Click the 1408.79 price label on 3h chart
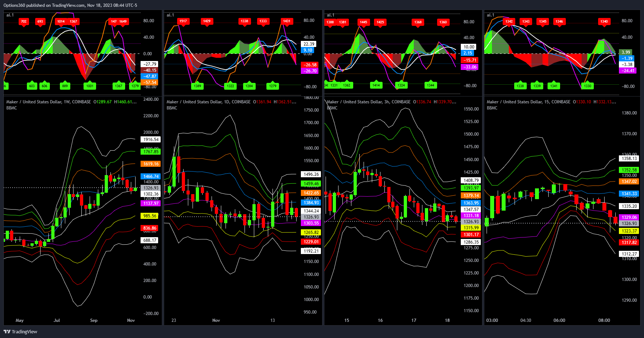The height and width of the screenshot is (338, 644). (x=471, y=180)
